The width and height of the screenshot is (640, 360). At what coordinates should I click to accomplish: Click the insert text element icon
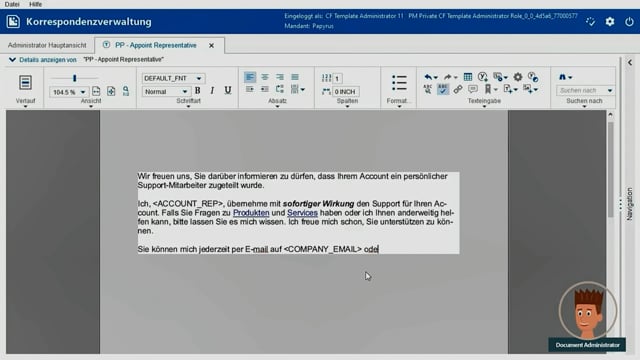[507, 89]
